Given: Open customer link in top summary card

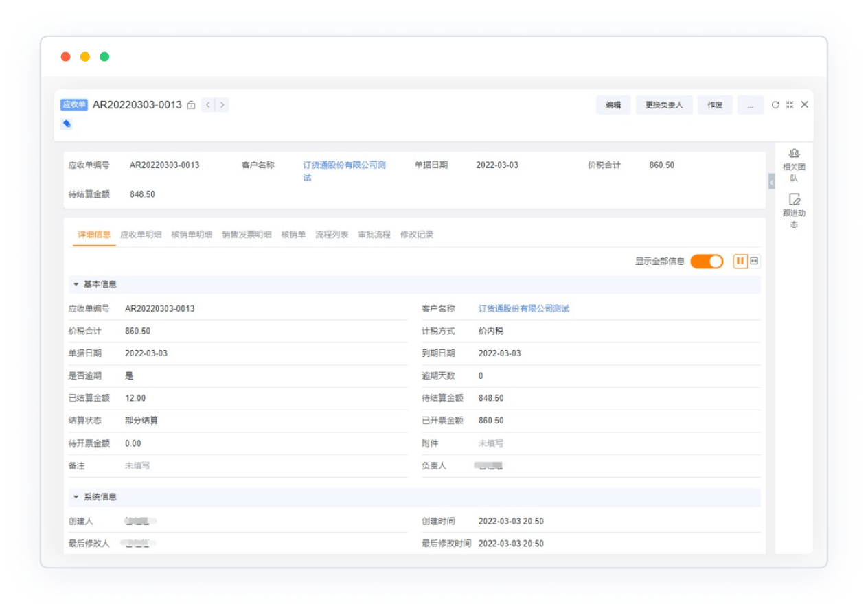Looking at the screenshot, I should 345,172.
